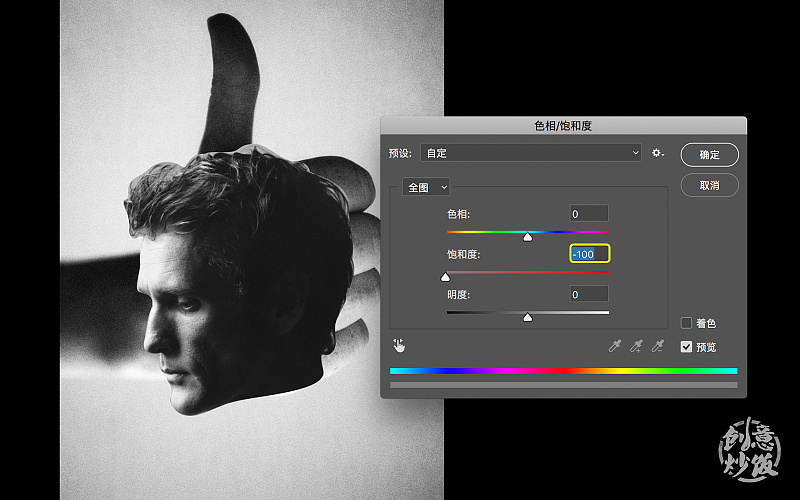800x500 pixels.
Task: Click the on-image adjustment hand tool
Action: pyautogui.click(x=399, y=345)
